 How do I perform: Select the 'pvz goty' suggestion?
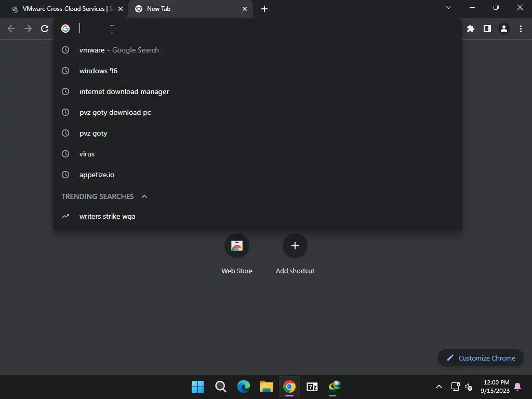click(258, 133)
